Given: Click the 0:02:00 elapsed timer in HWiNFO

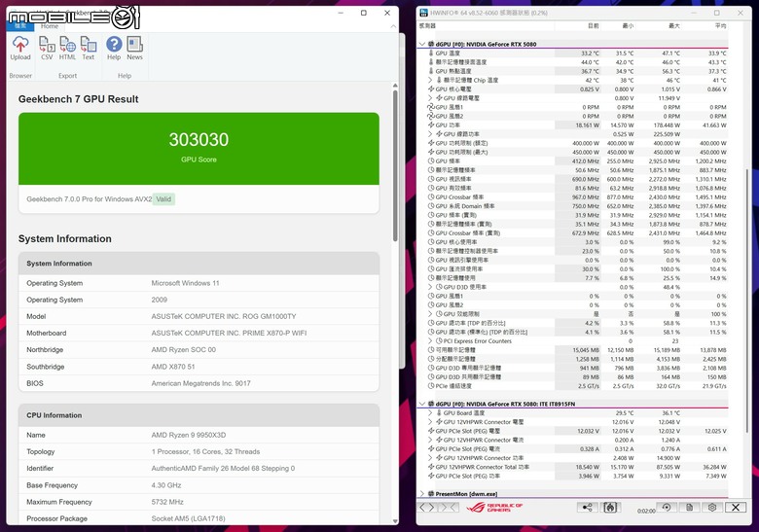Looking at the screenshot, I should point(646,511).
